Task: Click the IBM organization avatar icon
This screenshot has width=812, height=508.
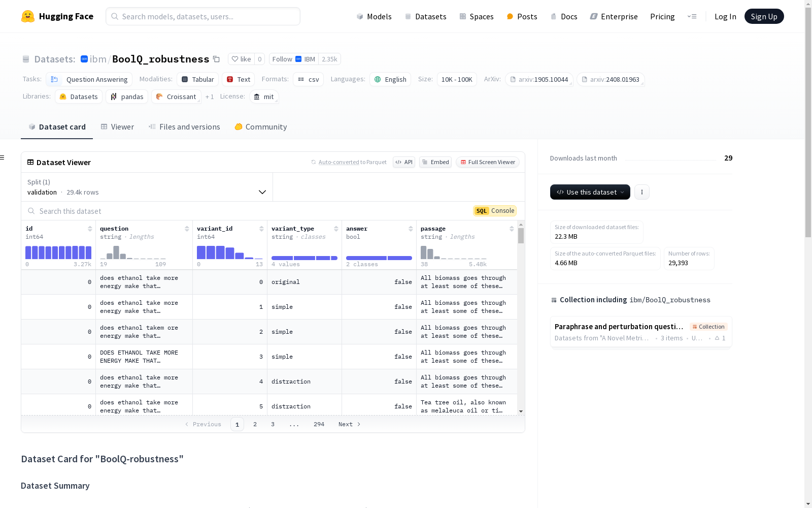Action: pyautogui.click(x=84, y=59)
